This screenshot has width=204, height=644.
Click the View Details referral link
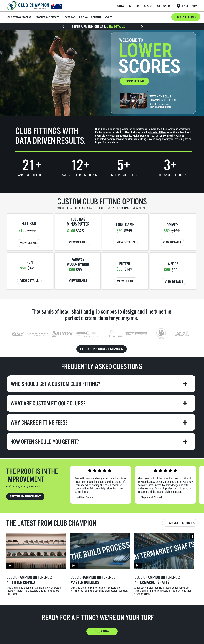point(116,26)
